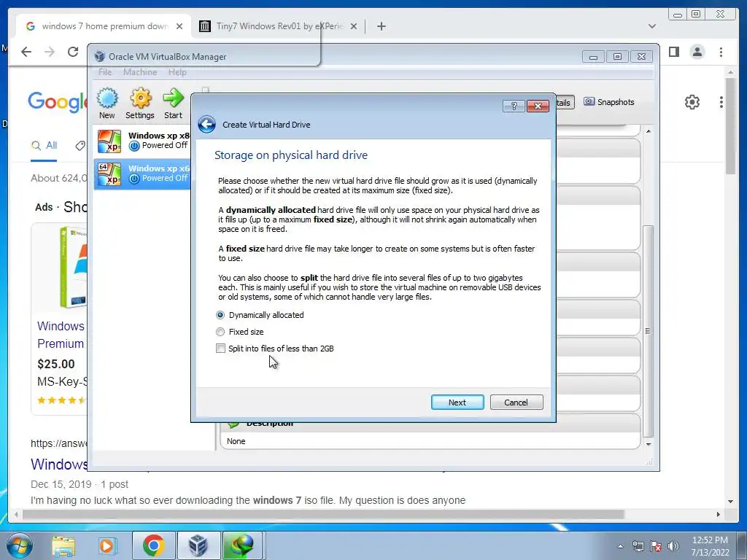Open Windows Explorer from taskbar

coord(63,545)
